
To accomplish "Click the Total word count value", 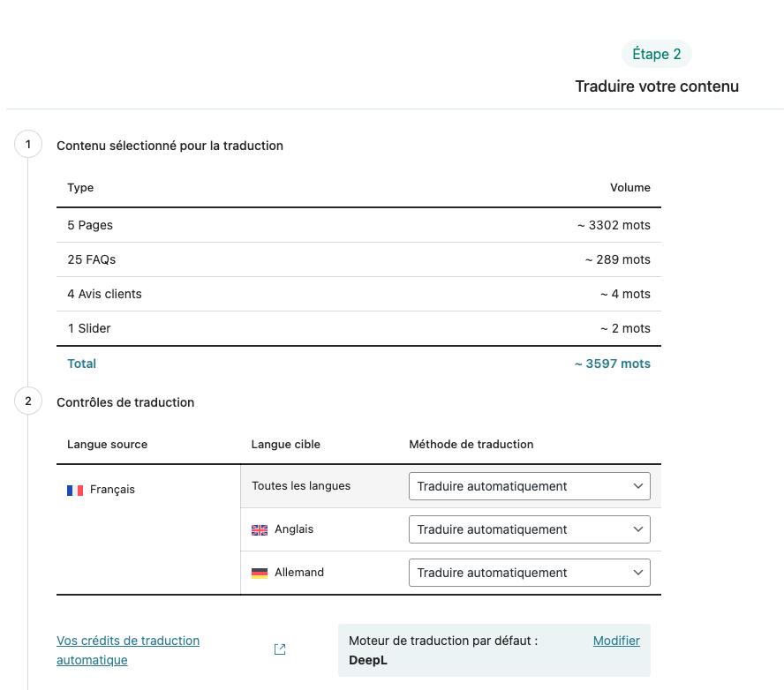I will point(612,364).
